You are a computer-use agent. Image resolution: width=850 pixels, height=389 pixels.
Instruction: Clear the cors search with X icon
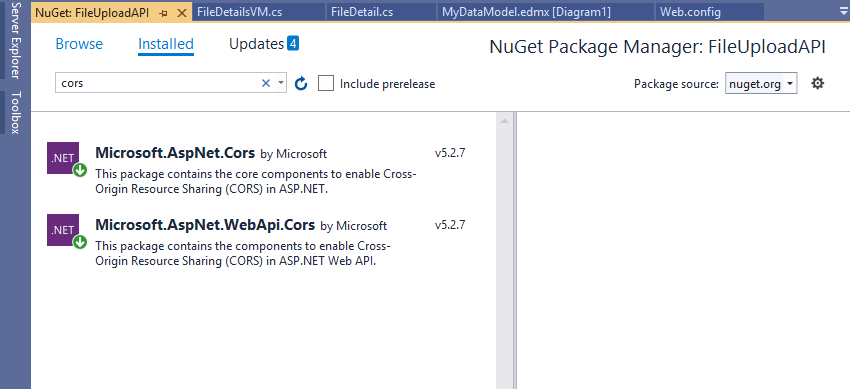pos(266,83)
